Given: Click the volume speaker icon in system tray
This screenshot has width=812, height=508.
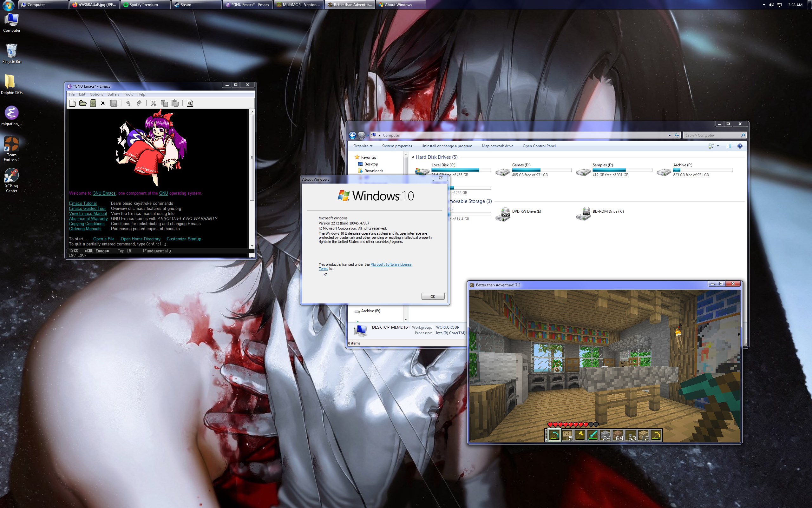Looking at the screenshot, I should coord(771,5).
